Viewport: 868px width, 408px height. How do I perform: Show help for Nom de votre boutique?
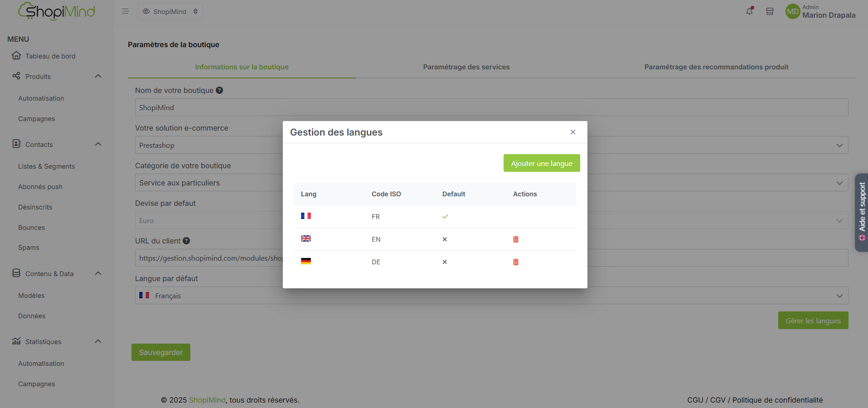(x=219, y=90)
